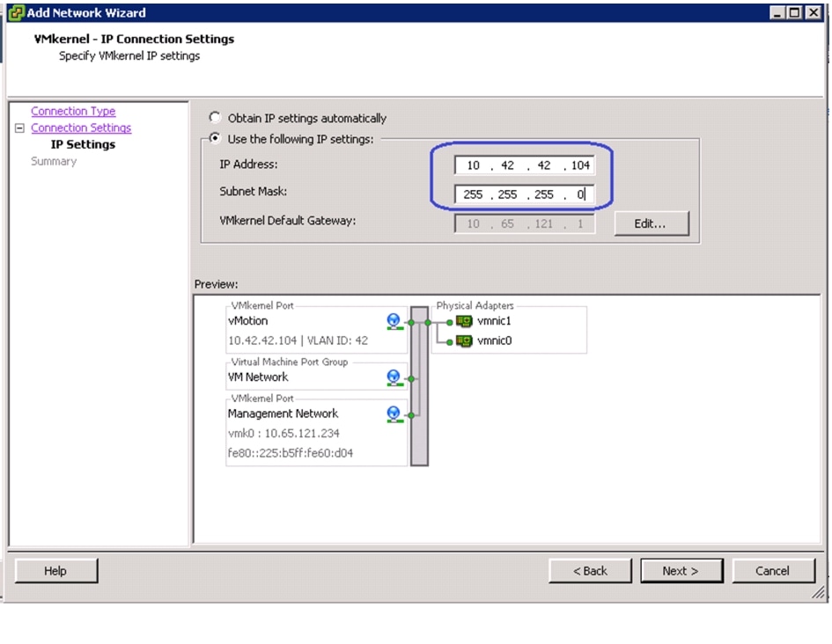Screen dimensions: 832x644
Task: Click the vmnic1 label
Action: (x=494, y=321)
